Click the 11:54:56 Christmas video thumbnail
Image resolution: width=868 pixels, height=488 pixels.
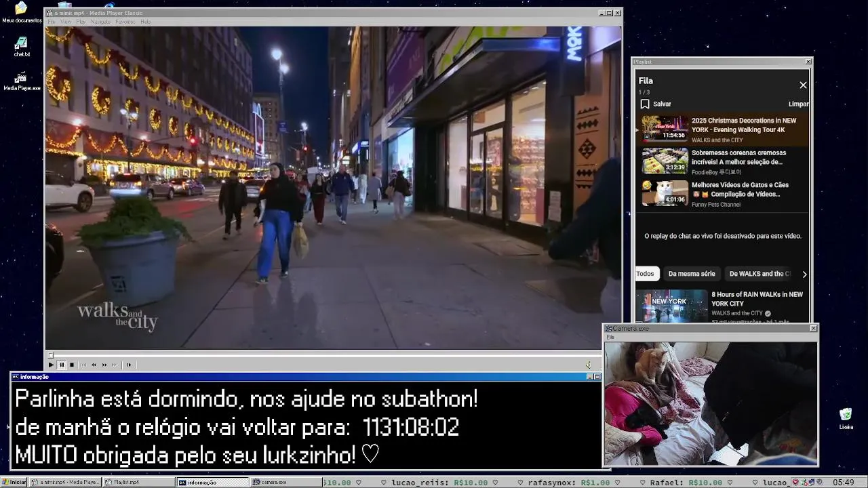pyautogui.click(x=665, y=128)
